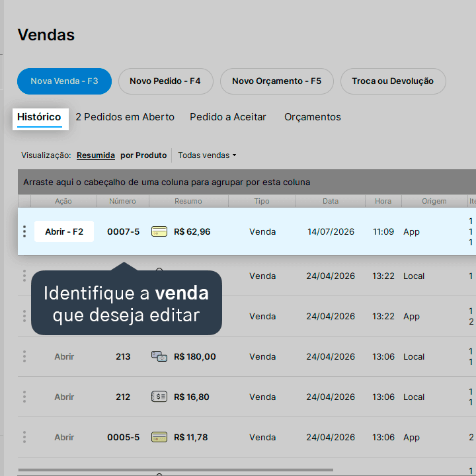Open the three-dot menu for the 13:22 Local sale

(x=24, y=276)
